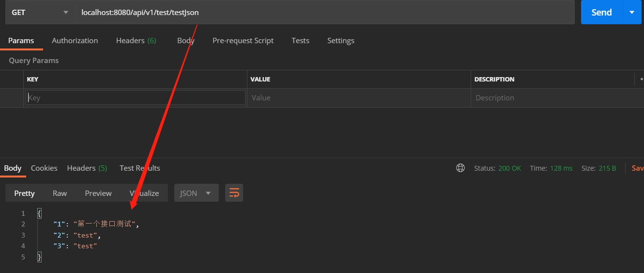Select the Preview view mode

coord(98,193)
